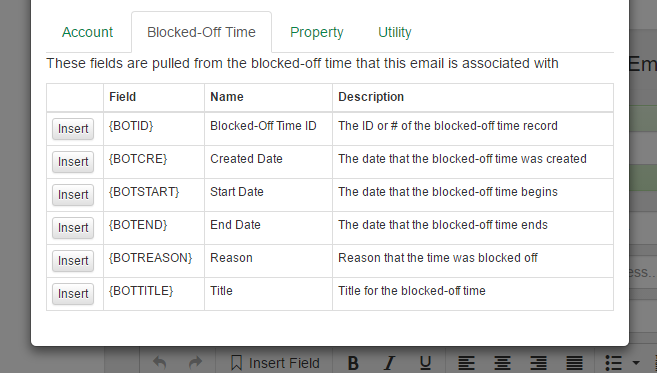This screenshot has width=657, height=373.
Task: Switch to the Account tab
Action: 88,32
